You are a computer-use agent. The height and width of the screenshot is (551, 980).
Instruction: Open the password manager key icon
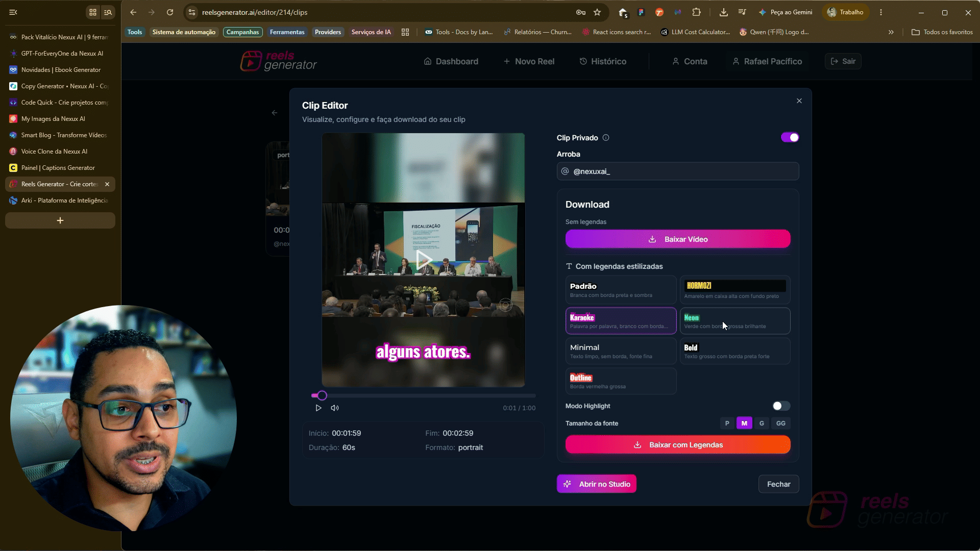tap(581, 12)
